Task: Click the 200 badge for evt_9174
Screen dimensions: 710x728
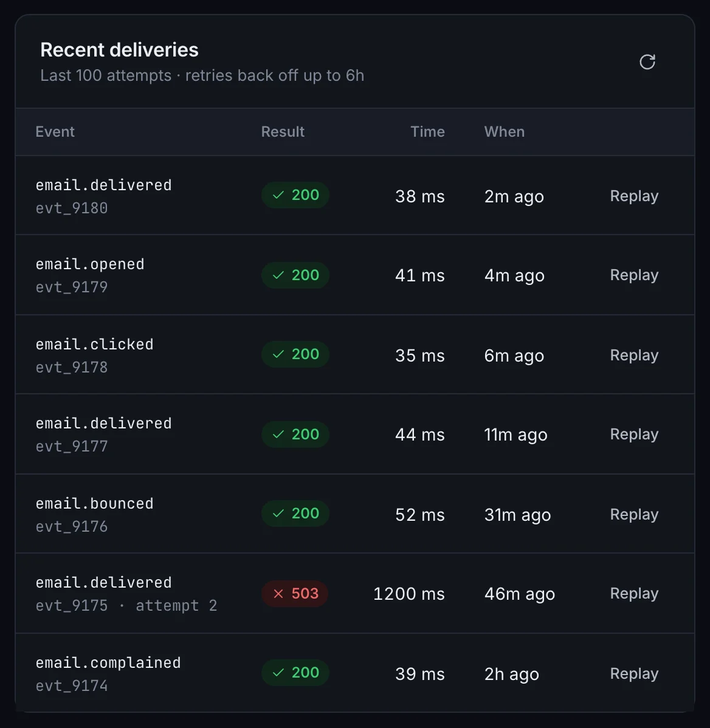Action: click(295, 672)
